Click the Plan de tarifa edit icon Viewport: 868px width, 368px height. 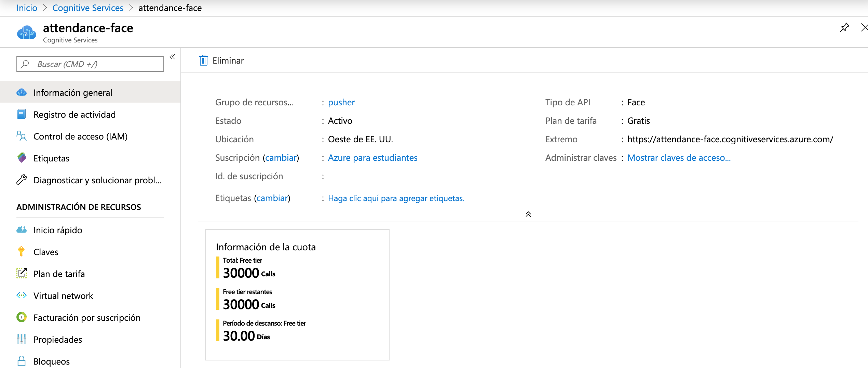coord(22,273)
